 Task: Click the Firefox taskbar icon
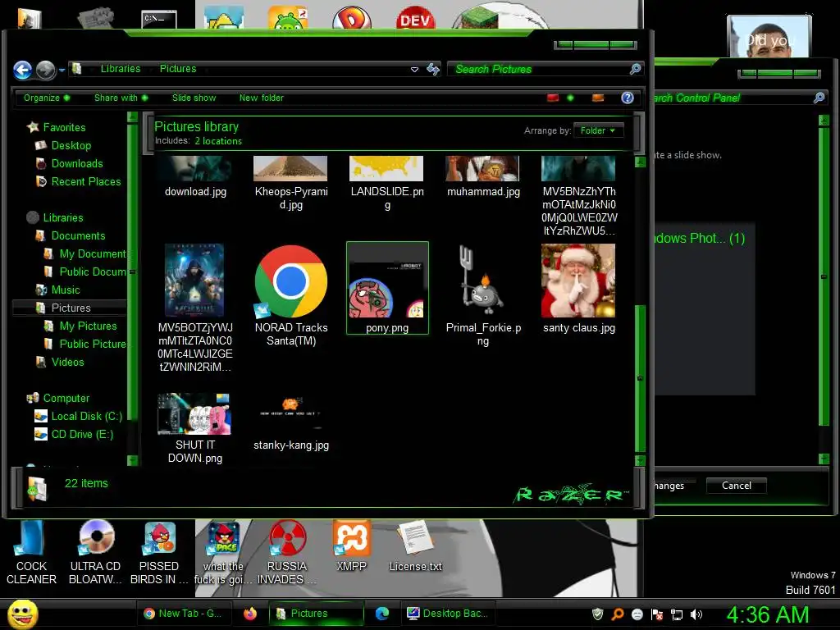[x=250, y=614]
